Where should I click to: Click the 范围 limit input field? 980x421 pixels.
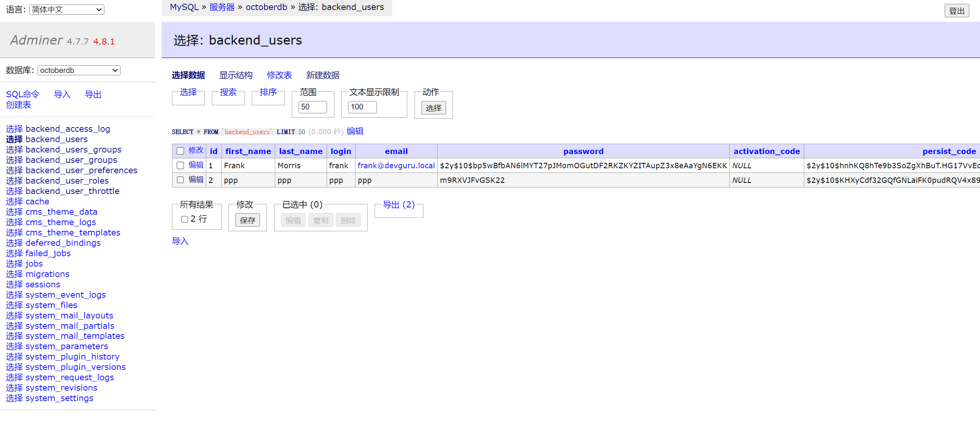click(x=312, y=107)
